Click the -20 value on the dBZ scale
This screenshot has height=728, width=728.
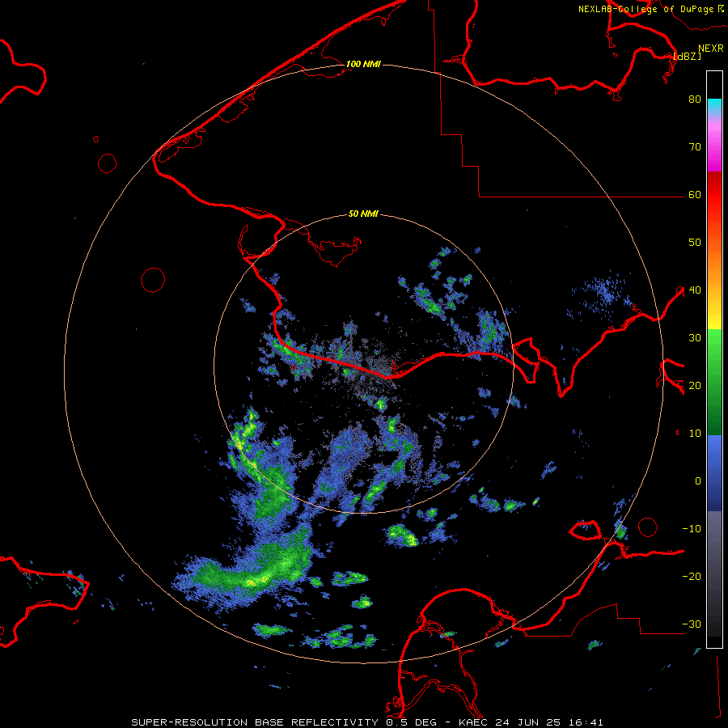click(692, 577)
